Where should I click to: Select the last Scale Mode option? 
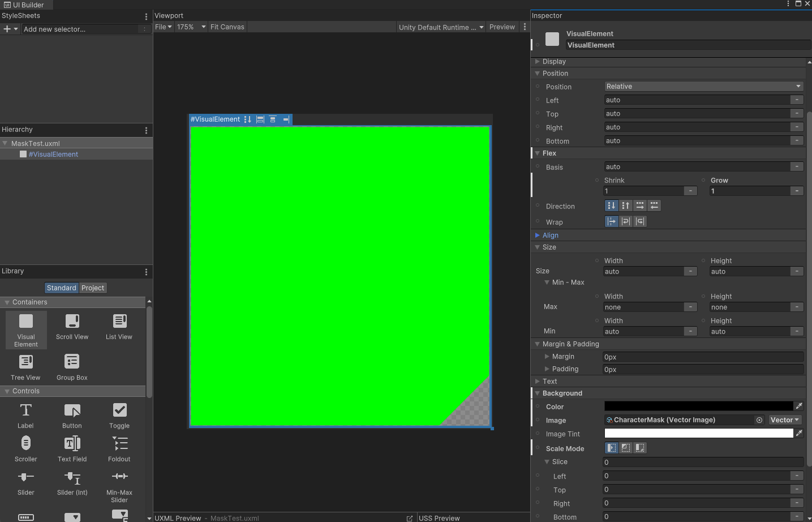tap(640, 448)
